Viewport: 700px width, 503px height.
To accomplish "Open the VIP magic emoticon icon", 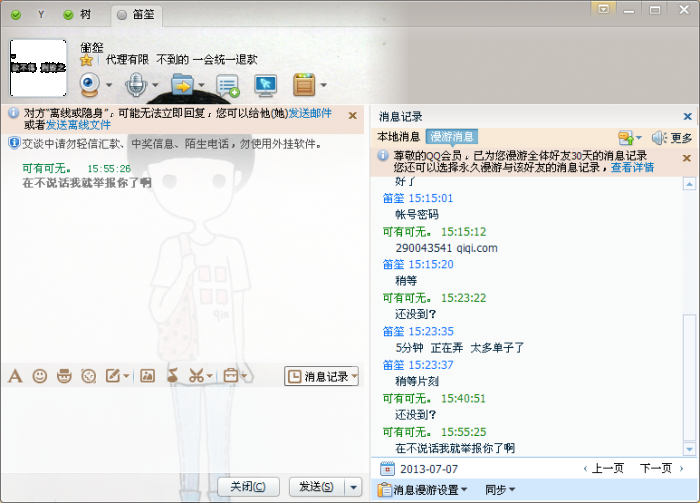I will [x=64, y=376].
